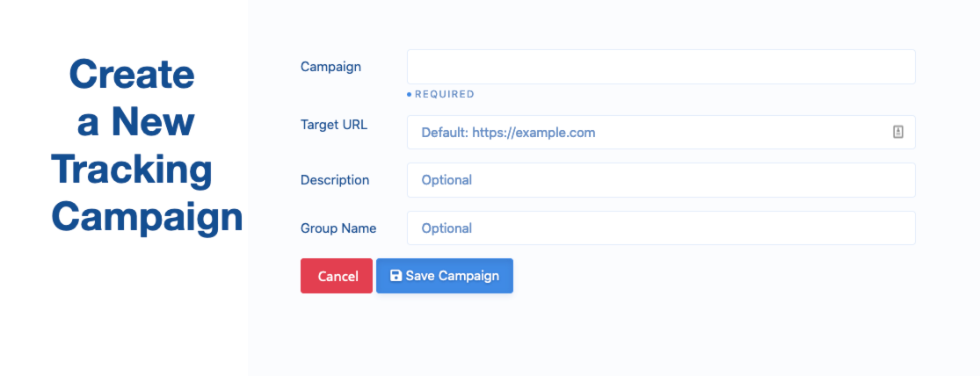Select the Target URL input box
The width and height of the screenshot is (980, 376).
click(661, 132)
